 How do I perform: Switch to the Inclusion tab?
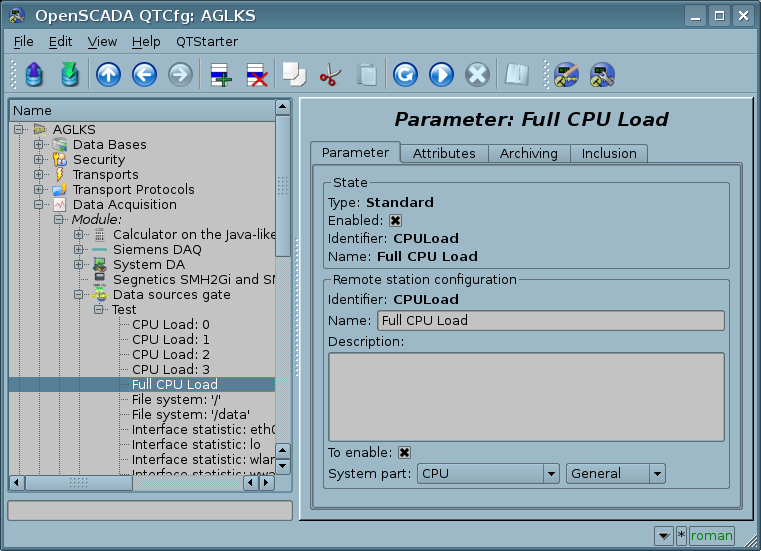click(609, 153)
